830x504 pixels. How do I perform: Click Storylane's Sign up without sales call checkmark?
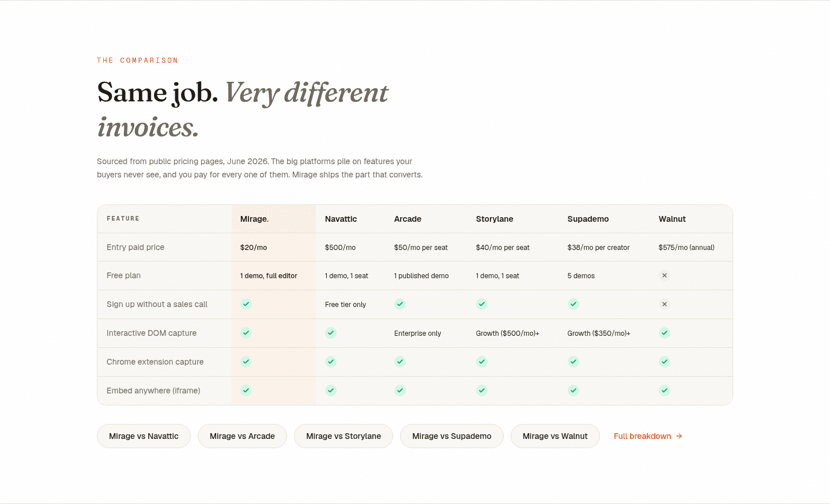[482, 304]
